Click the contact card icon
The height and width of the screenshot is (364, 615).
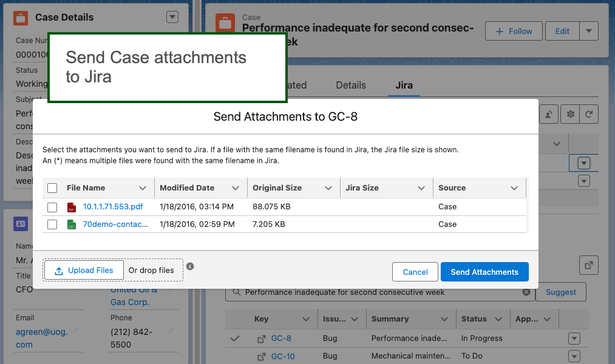21,224
